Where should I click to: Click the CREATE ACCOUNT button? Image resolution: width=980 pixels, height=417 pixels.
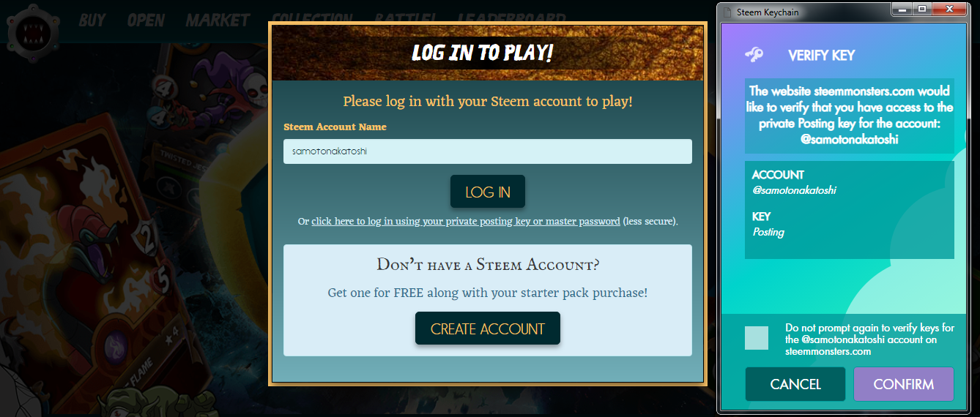click(488, 328)
